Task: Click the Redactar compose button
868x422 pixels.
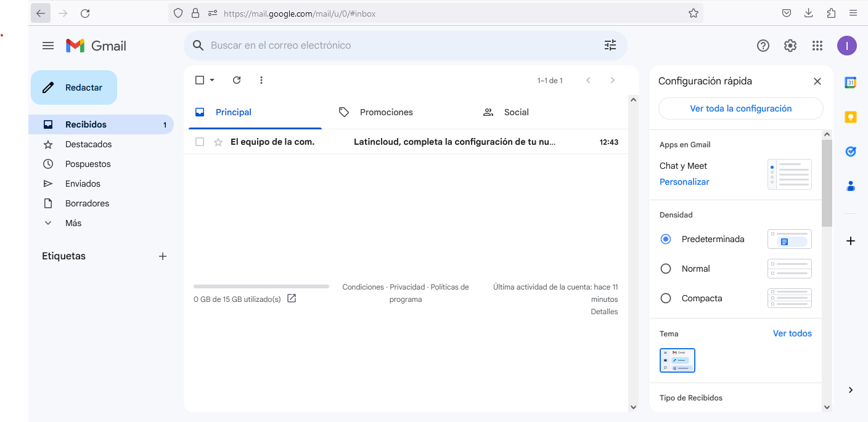Action: [x=74, y=87]
